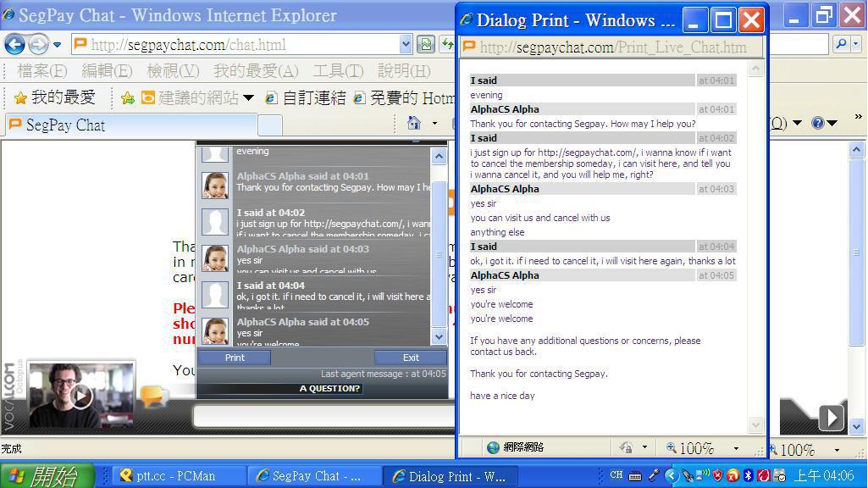
Task: Click the Print button in chat widget
Action: [x=235, y=358]
